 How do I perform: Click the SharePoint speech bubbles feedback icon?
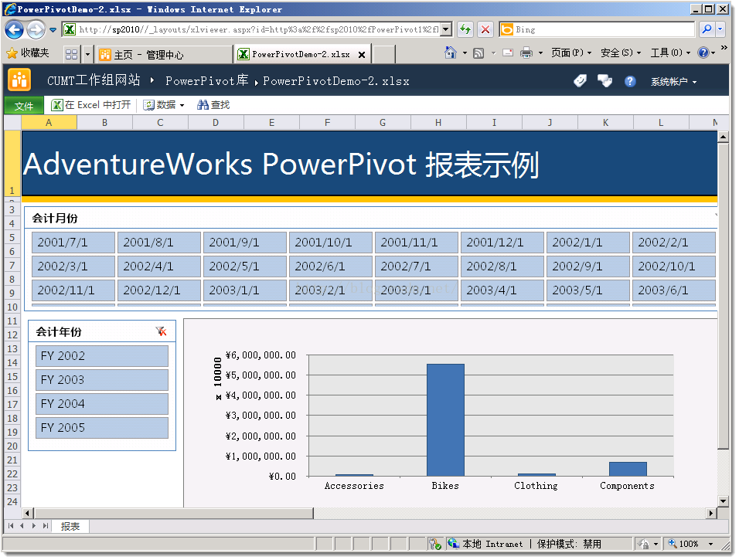604,80
